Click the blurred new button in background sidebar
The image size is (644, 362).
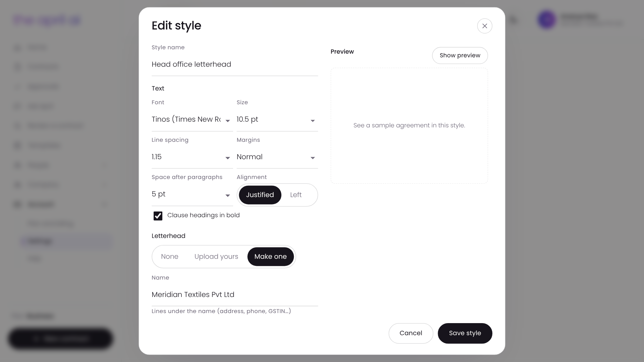[x=60, y=339]
